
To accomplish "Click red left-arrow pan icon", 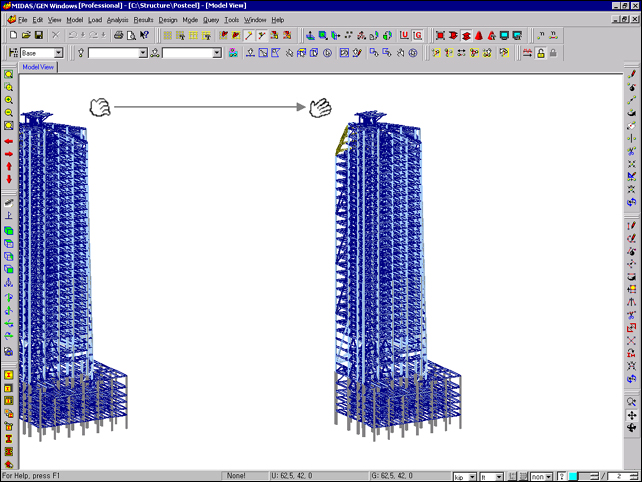I will [9, 141].
